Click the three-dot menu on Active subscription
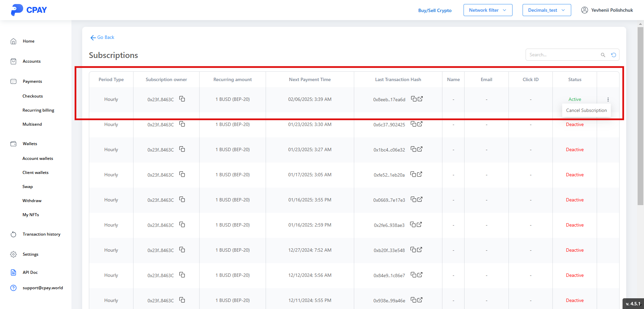This screenshot has width=644, height=309. [x=608, y=100]
